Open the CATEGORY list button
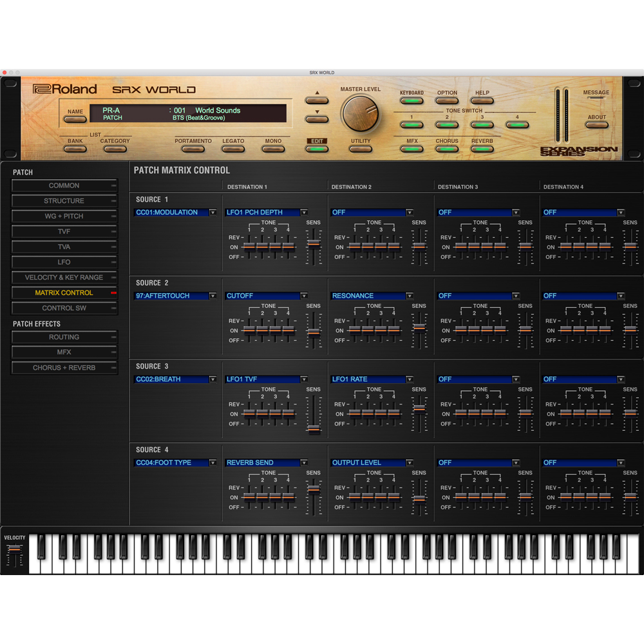 pos(115,149)
